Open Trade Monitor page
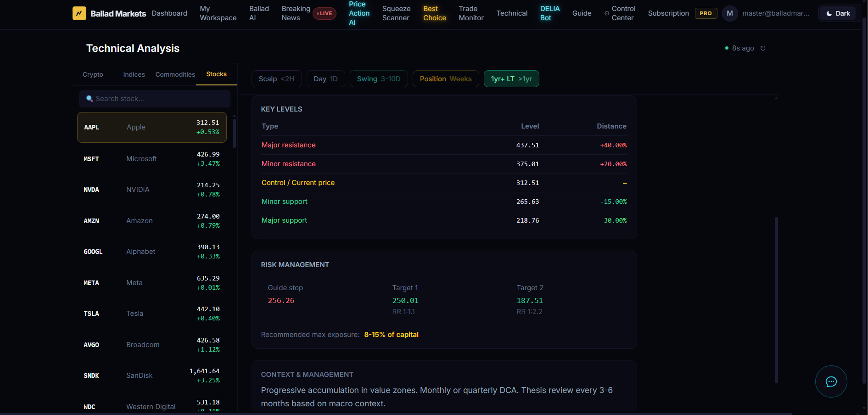The width and height of the screenshot is (868, 415). click(x=471, y=13)
